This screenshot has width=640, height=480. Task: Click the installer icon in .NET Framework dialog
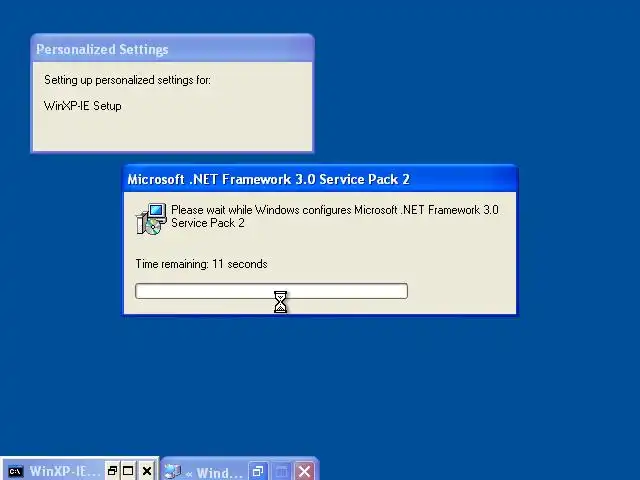[151, 219]
